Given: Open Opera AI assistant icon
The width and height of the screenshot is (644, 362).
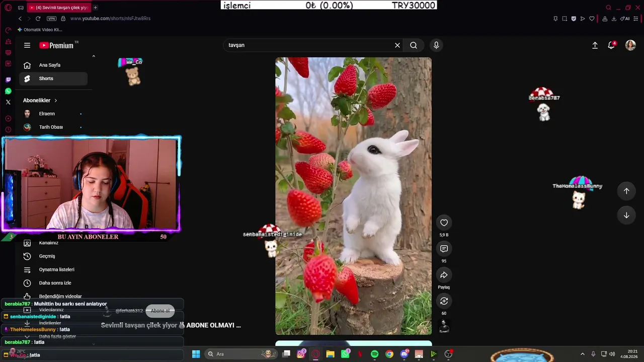Looking at the screenshot, I should [x=625, y=19].
